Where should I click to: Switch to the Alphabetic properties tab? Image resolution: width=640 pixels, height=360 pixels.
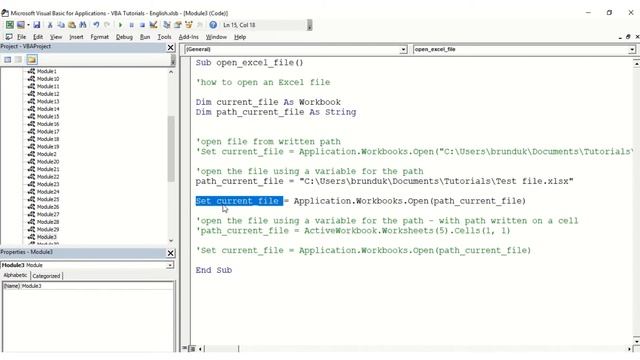click(16, 276)
